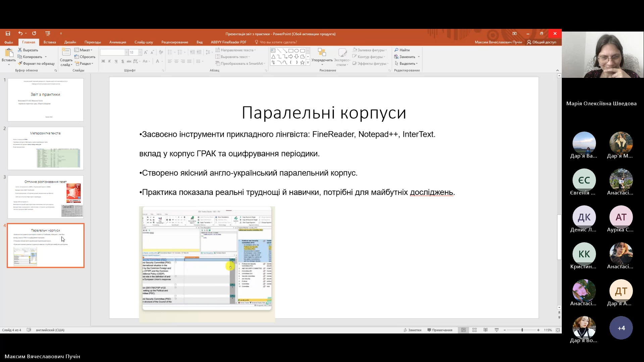
Task: Switch to the Слайд-шоу tab
Action: (x=144, y=42)
